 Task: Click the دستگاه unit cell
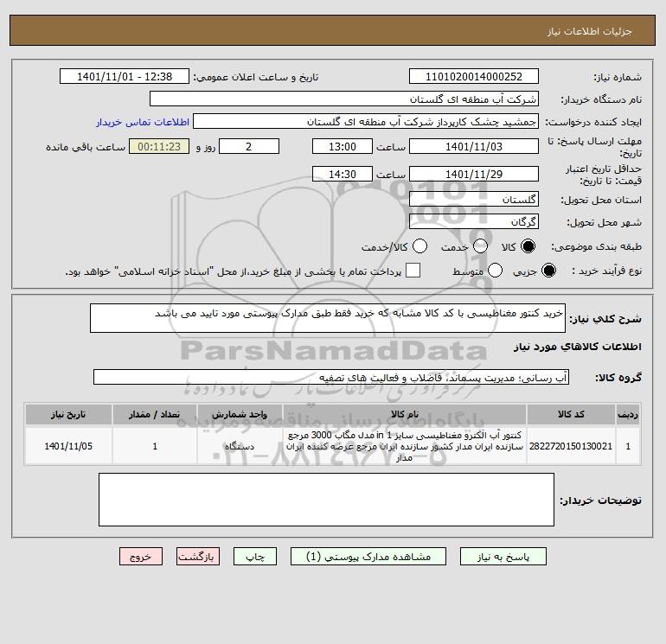[240, 446]
